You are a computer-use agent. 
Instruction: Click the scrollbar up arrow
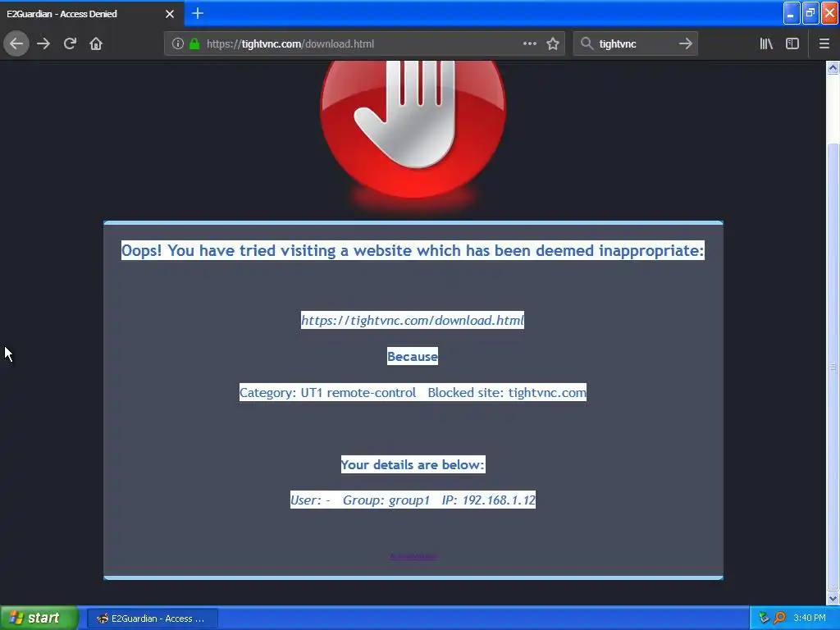click(x=833, y=68)
